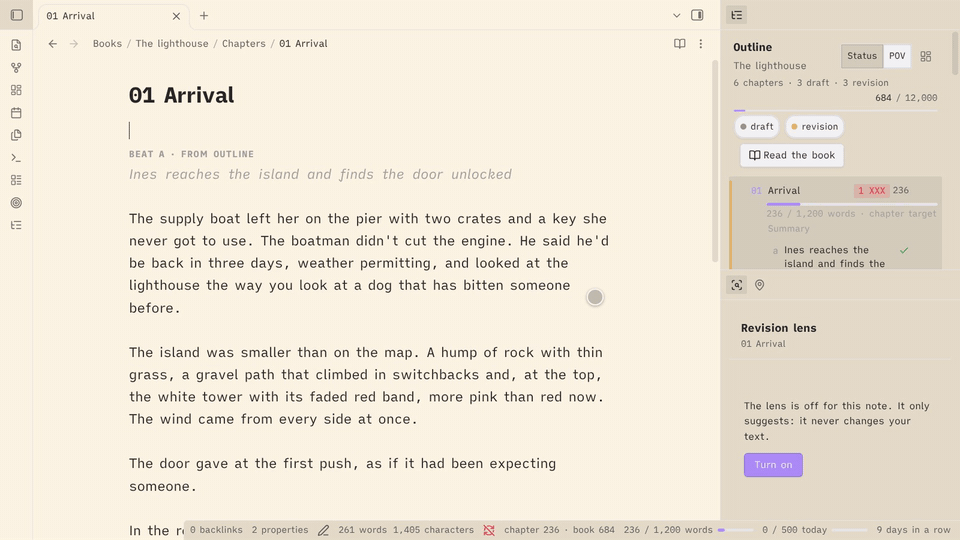Close the 01 Arrival tab

[176, 16]
